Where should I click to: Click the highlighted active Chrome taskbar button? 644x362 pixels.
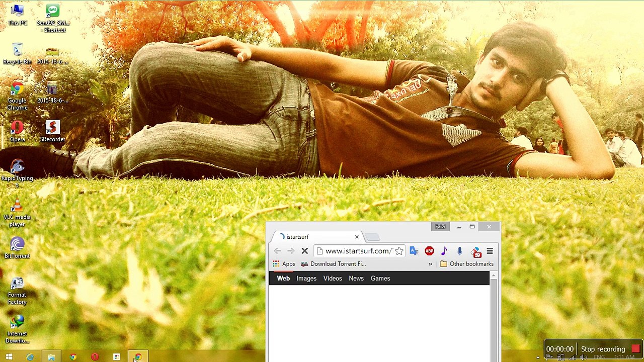point(138,357)
